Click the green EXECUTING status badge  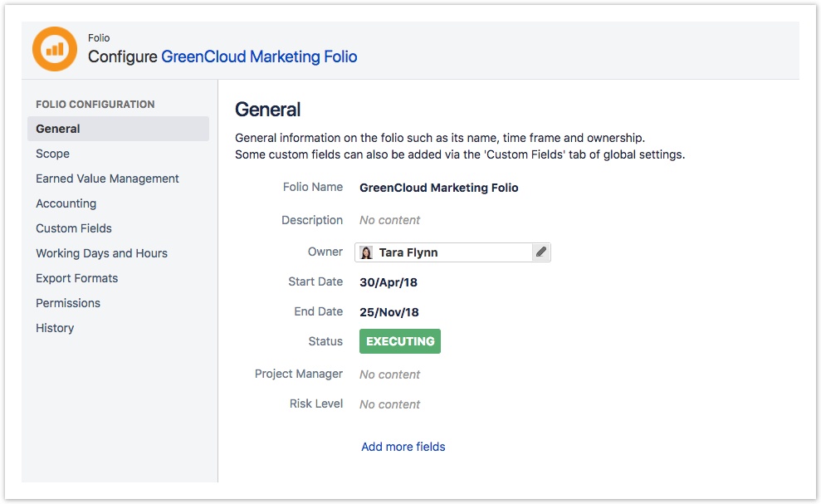(x=400, y=341)
